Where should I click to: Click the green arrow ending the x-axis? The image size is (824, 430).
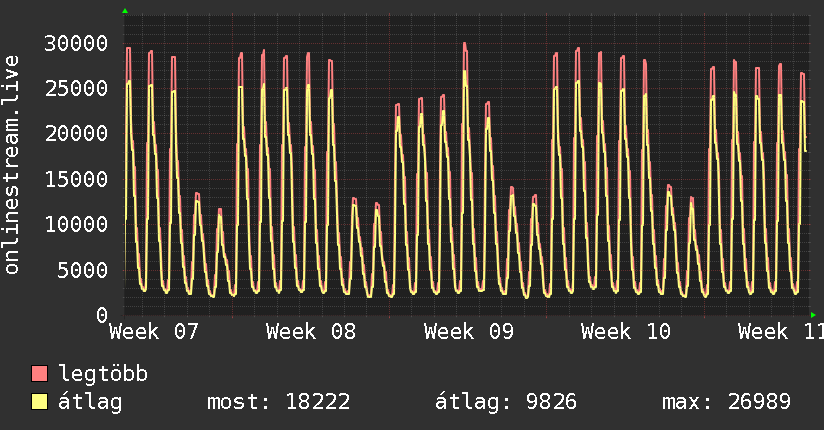point(813,315)
